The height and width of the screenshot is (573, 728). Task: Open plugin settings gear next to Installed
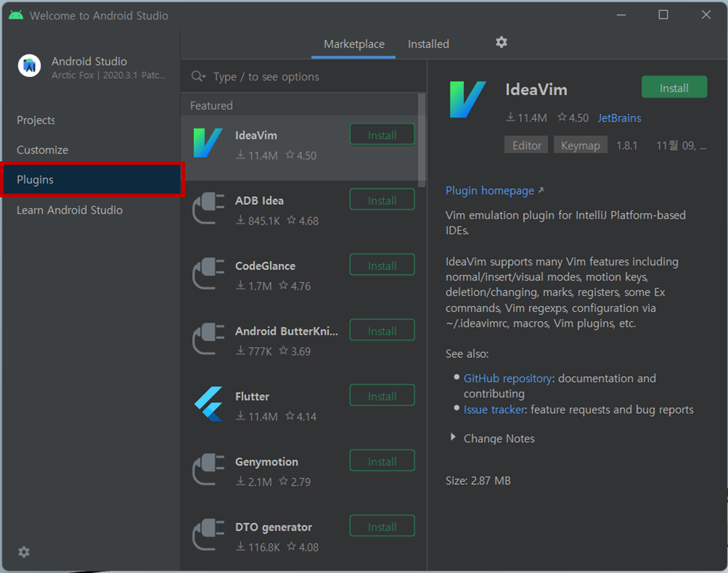pyautogui.click(x=502, y=42)
